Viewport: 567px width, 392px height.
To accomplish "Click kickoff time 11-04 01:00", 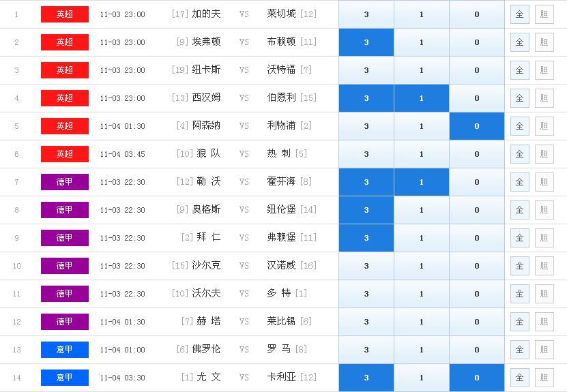I will click(123, 350).
